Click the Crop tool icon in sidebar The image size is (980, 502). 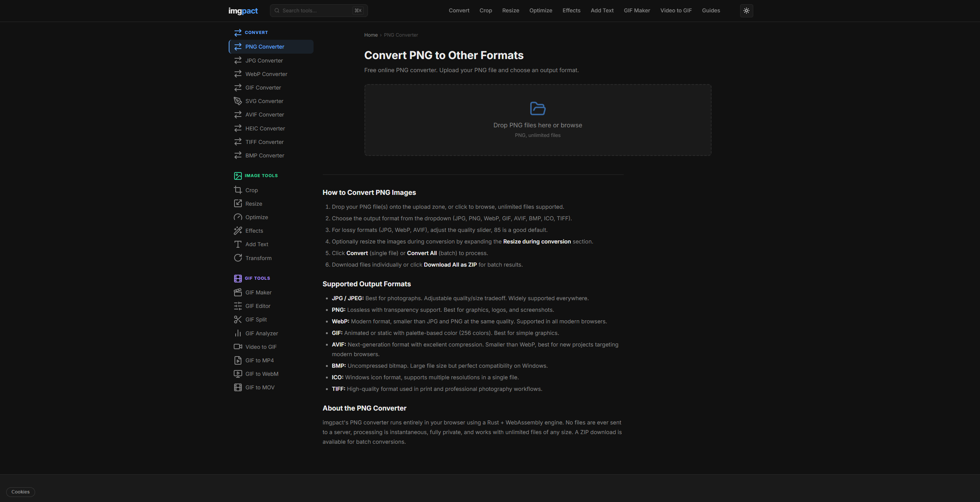coord(238,190)
